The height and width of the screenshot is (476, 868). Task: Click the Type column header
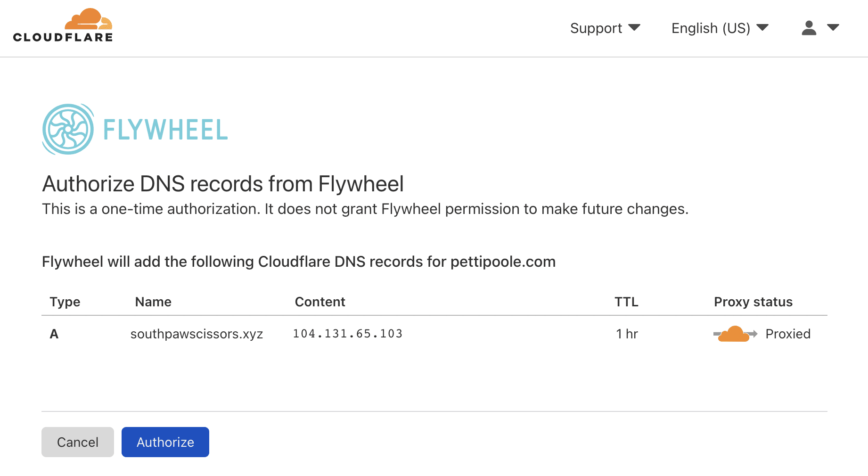(x=65, y=302)
